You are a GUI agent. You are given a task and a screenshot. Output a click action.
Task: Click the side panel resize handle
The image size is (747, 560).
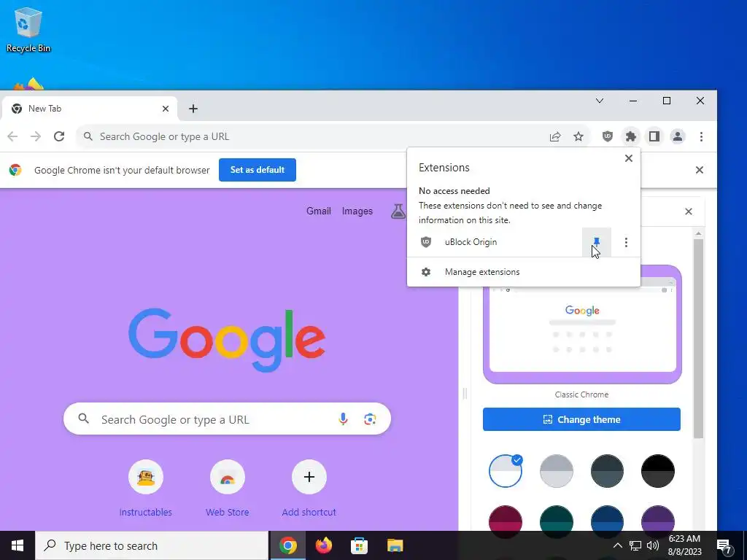pos(465,393)
